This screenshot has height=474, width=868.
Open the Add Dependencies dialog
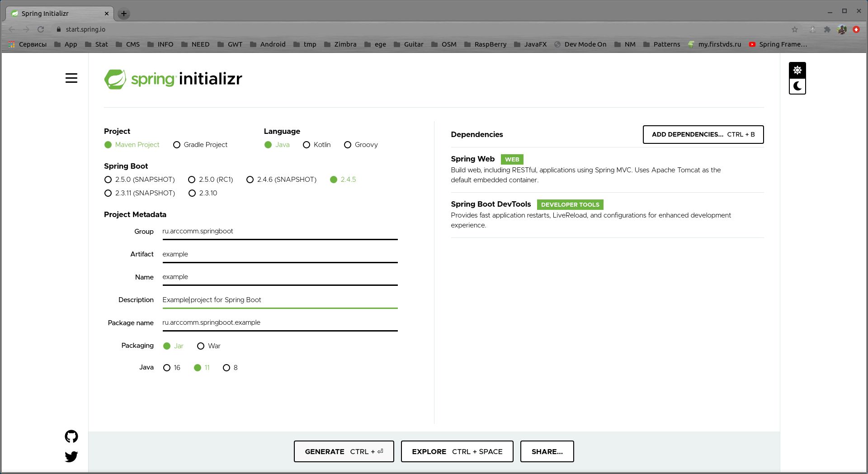coord(703,134)
